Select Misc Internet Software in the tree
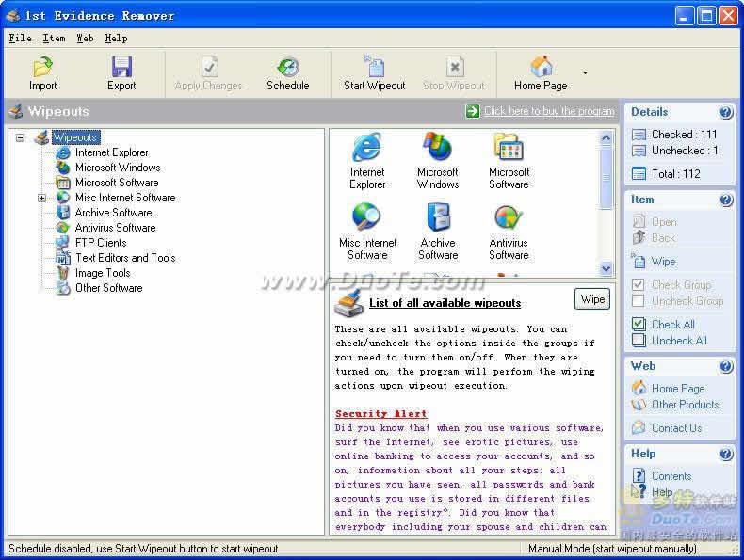Screen dimensions: 744x560 point(125,198)
